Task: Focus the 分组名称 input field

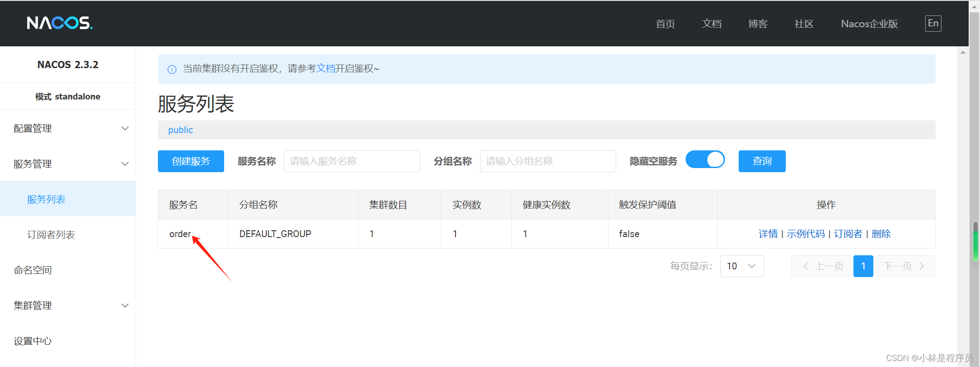Action: pos(548,161)
